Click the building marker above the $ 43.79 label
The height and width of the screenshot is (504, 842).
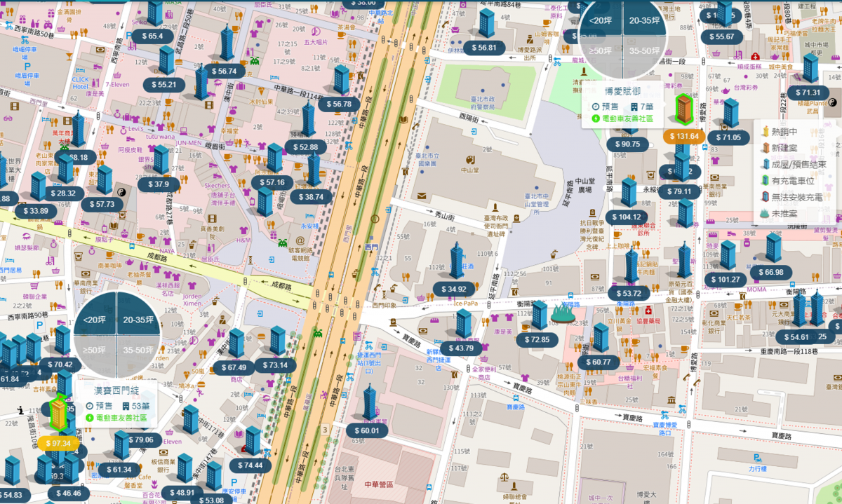click(463, 324)
